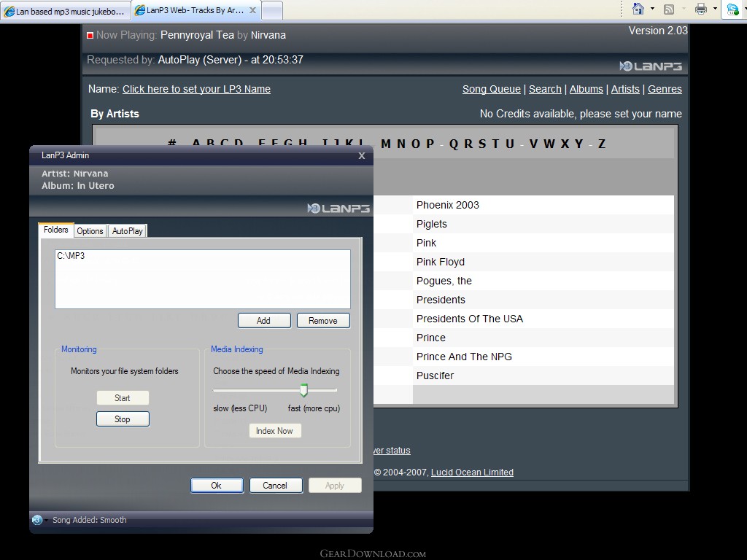The width and height of the screenshot is (747, 560).
Task: Select artist Pink in the list
Action: (426, 243)
